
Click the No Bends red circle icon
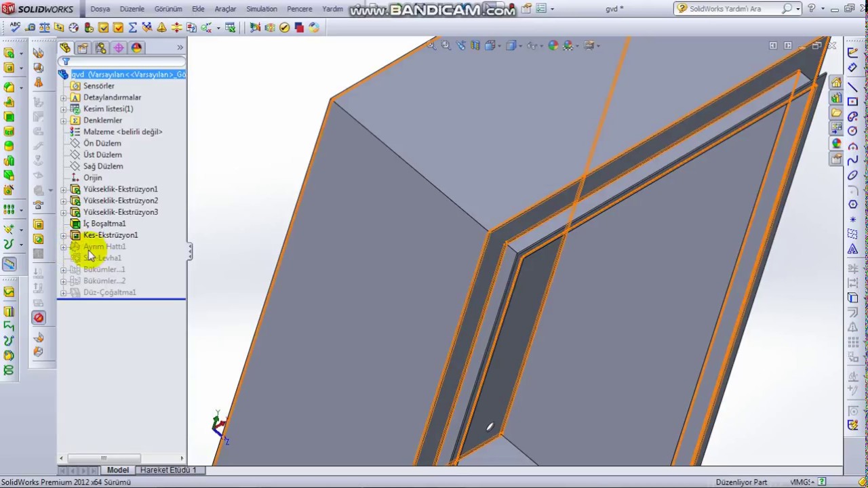[x=39, y=318]
